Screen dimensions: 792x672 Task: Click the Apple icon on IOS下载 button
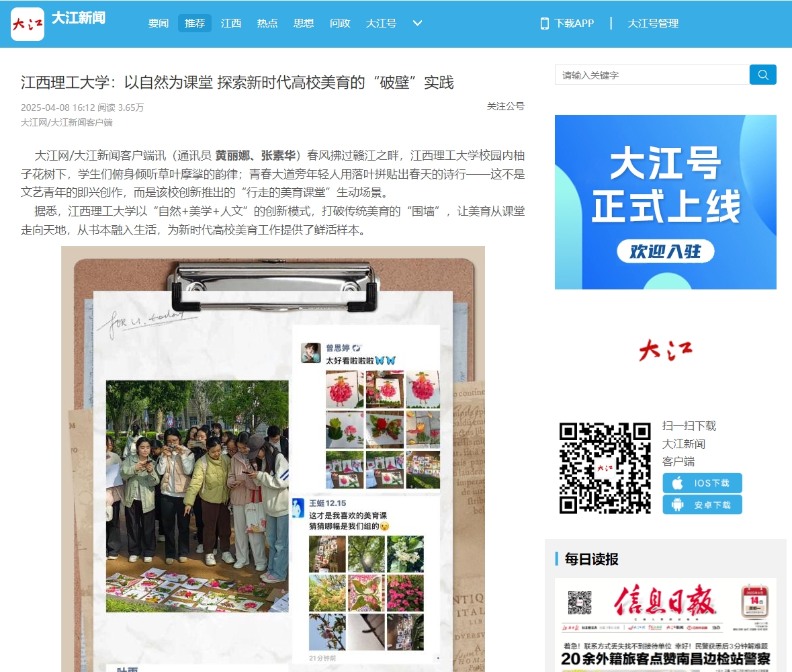[678, 483]
